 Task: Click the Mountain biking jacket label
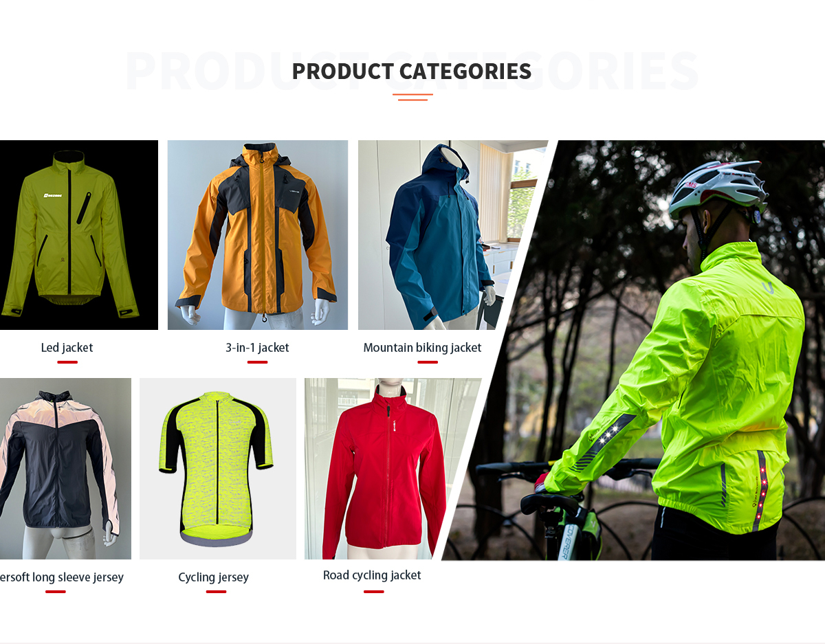click(422, 348)
